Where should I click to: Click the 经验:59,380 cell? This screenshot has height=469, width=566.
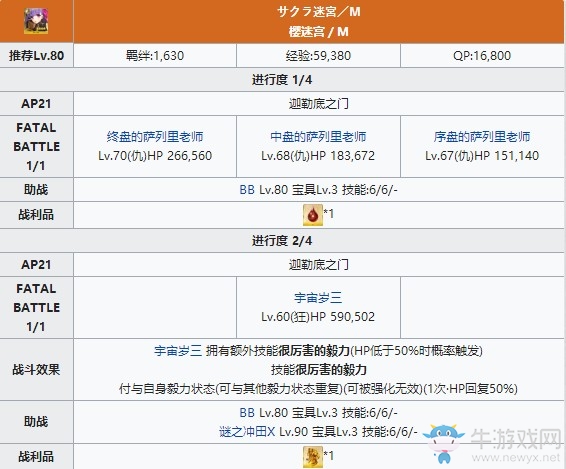click(318, 56)
